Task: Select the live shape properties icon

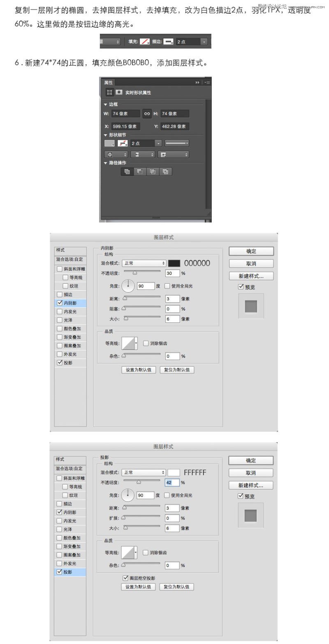Action: pos(110,92)
